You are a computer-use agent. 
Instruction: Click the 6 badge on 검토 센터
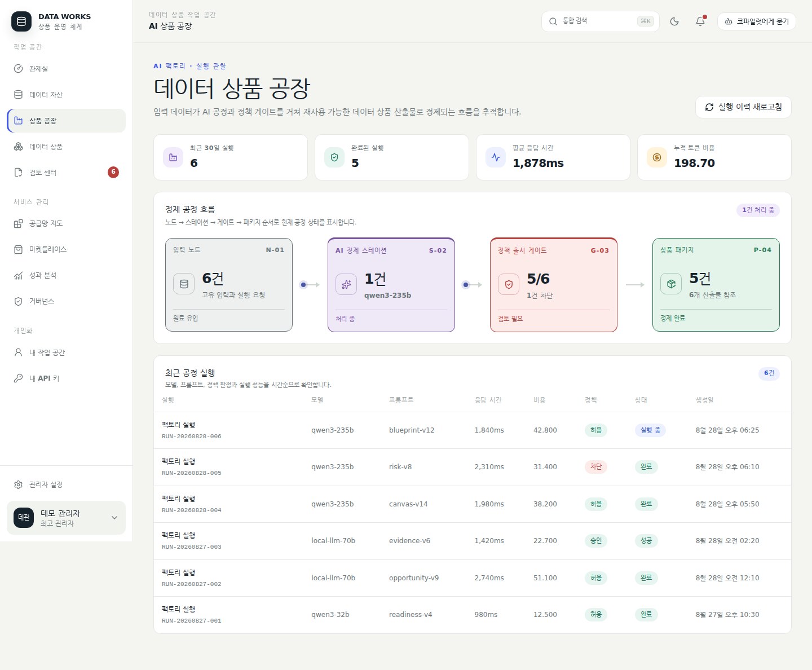113,172
